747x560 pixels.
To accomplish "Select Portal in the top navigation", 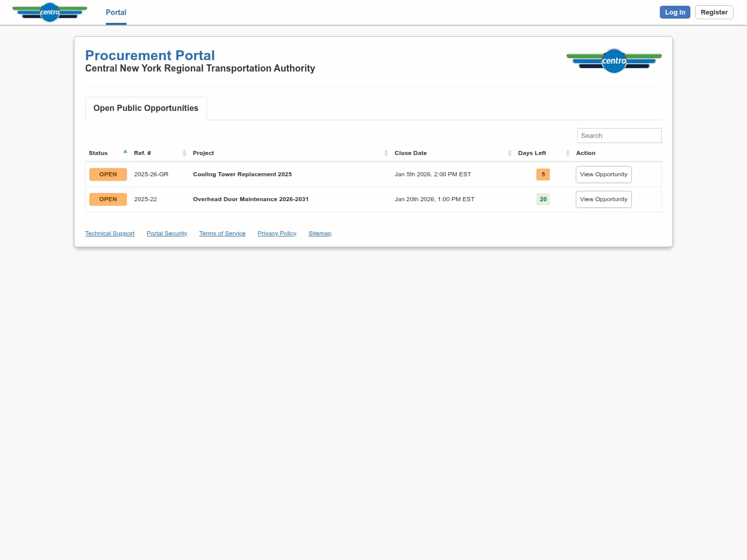I will (116, 12).
